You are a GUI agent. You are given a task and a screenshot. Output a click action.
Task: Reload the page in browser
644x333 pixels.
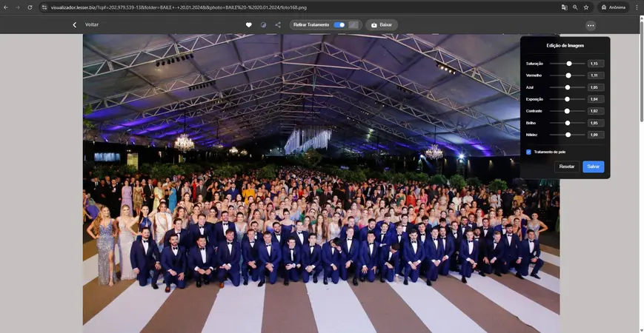(x=30, y=7)
